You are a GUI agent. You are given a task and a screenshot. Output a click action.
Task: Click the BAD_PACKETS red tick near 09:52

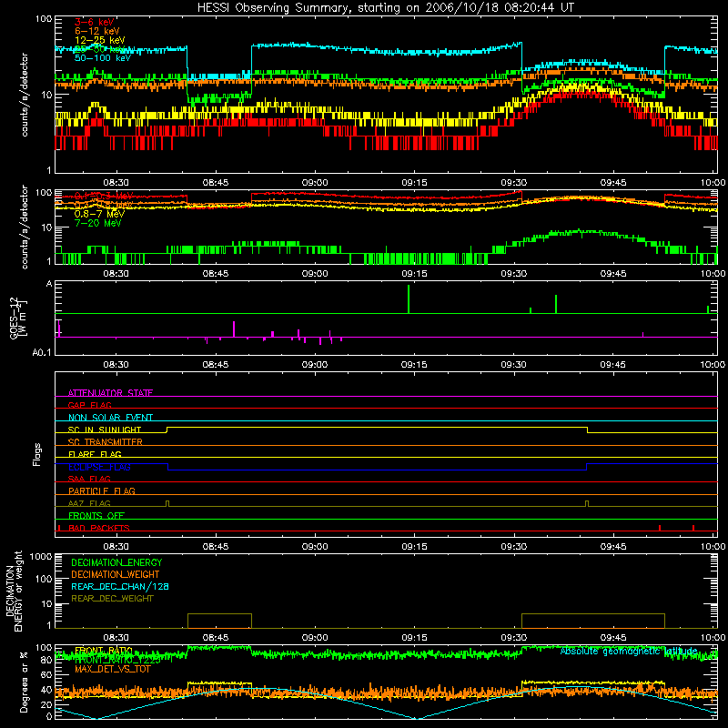660,528
